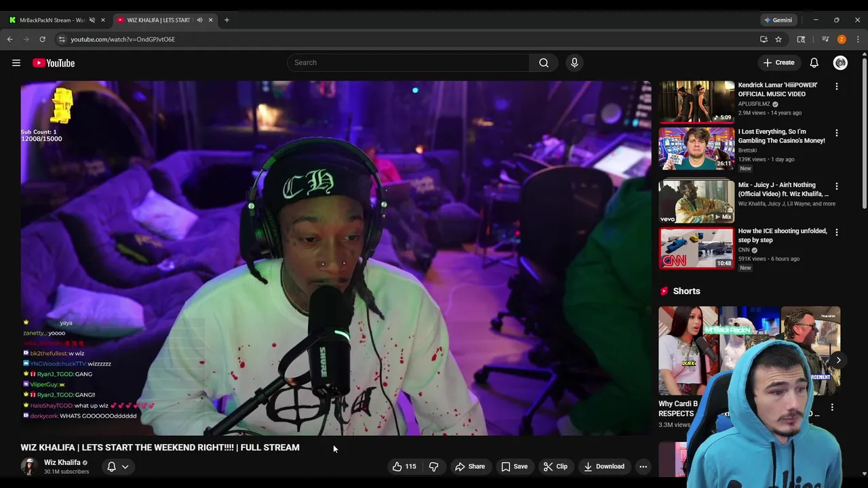Open the CNN ICE shooting thumbnail
Screen dimensions: 868x488
pyautogui.click(x=696, y=247)
